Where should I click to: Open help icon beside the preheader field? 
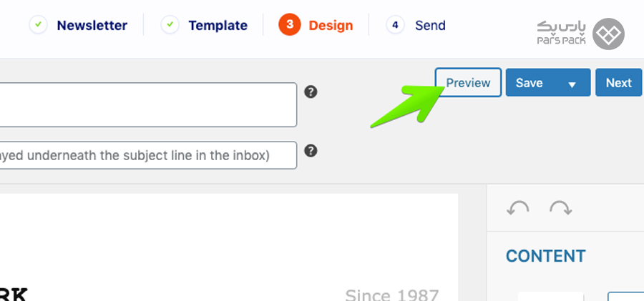tap(311, 151)
